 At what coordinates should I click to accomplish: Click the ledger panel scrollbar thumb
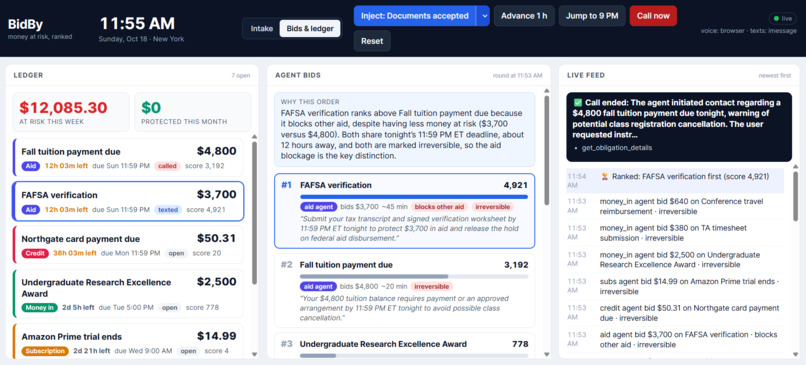pos(254,213)
